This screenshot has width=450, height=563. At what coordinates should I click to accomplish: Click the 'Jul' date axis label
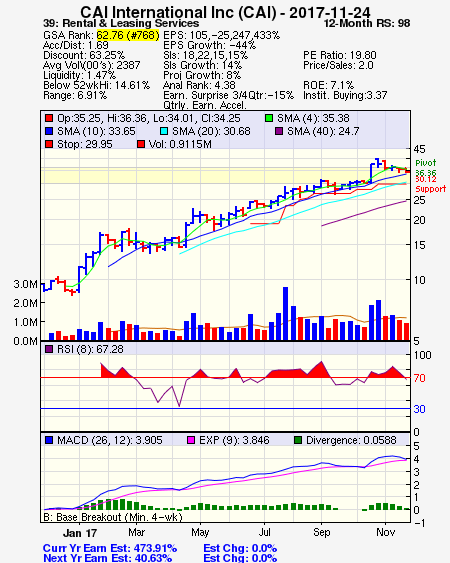pyautogui.click(x=265, y=532)
